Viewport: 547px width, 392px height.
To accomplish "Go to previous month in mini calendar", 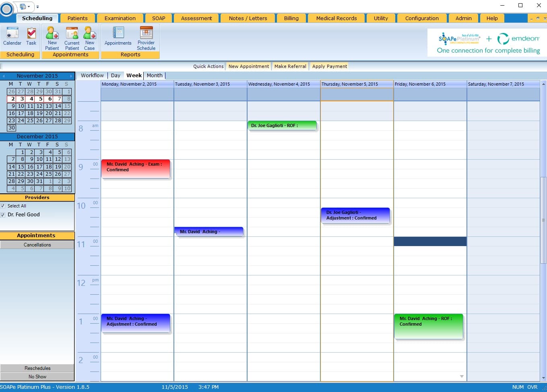I will (4, 76).
